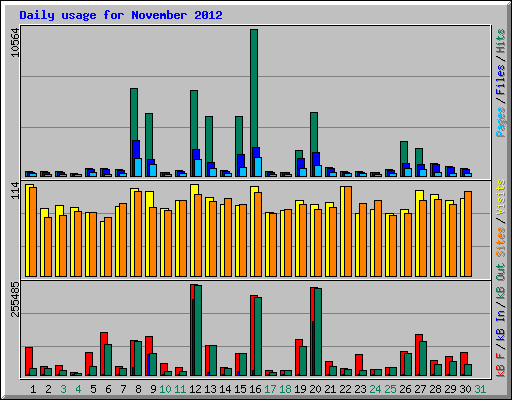
Task: Click the red kB bar for day 16
Action: click(252, 335)
